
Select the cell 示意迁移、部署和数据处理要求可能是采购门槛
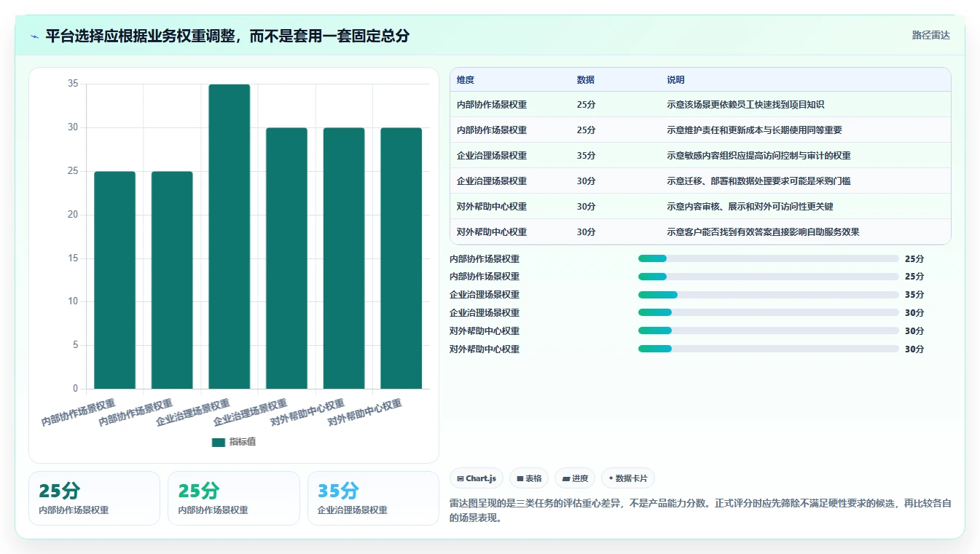[x=758, y=181]
